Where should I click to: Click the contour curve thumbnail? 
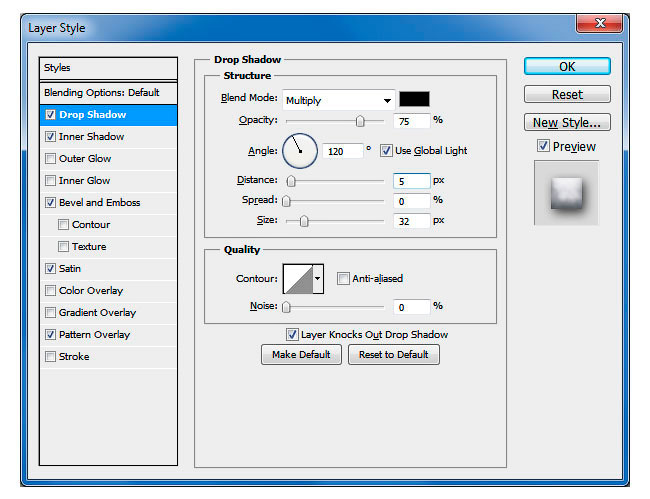298,279
